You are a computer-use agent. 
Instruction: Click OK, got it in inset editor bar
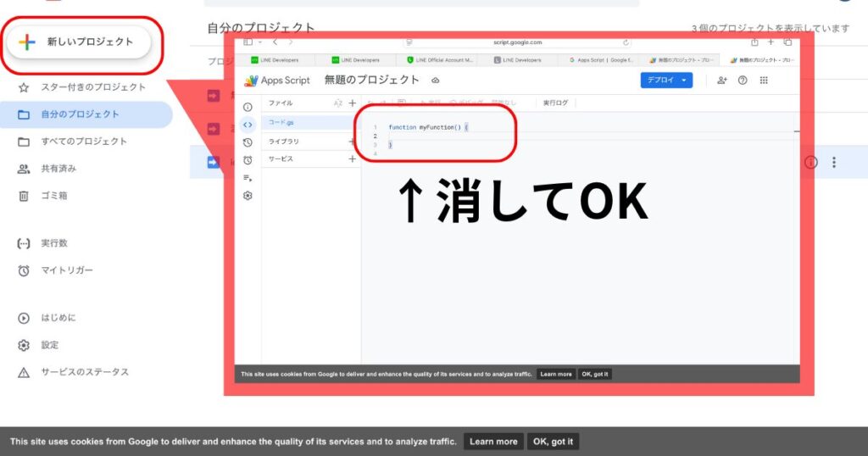[x=594, y=374]
